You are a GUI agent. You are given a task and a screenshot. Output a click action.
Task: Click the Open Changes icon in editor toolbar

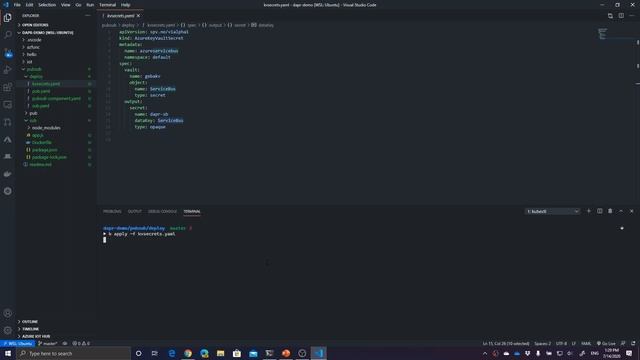tap(610, 16)
